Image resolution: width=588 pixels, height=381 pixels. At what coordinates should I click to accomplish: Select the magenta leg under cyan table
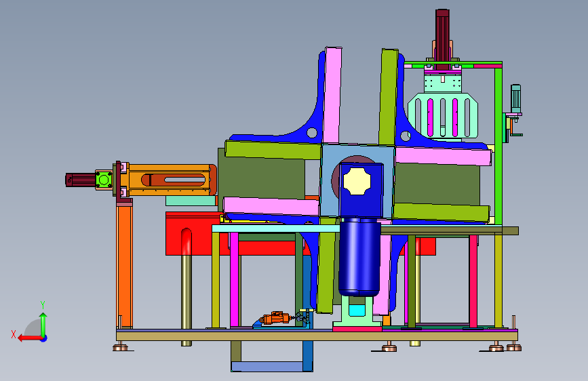pos(235,280)
